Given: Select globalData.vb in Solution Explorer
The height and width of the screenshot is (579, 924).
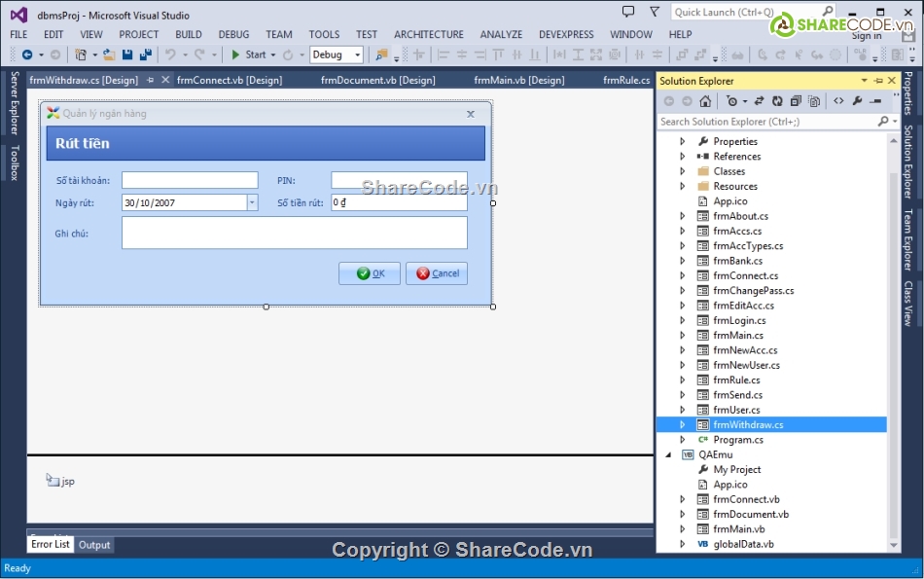Looking at the screenshot, I should [743, 544].
